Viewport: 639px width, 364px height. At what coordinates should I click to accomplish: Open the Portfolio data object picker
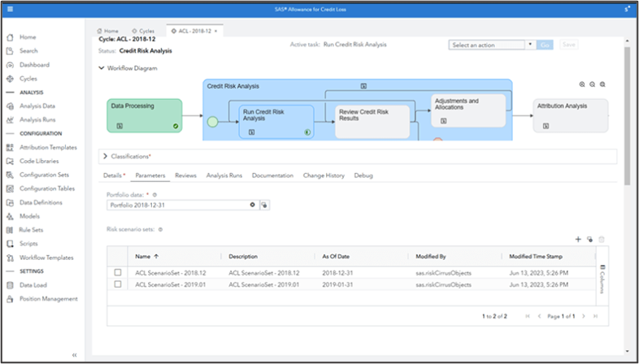(x=264, y=206)
